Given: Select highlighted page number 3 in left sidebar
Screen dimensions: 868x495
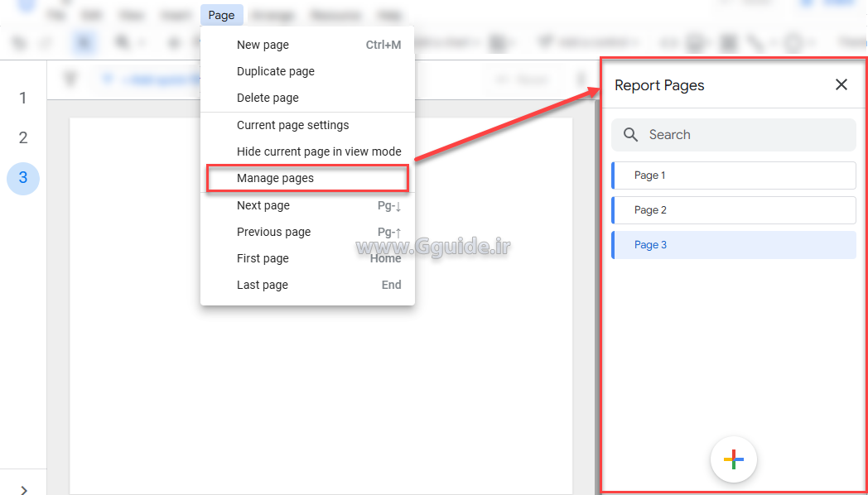Looking at the screenshot, I should pyautogui.click(x=23, y=178).
